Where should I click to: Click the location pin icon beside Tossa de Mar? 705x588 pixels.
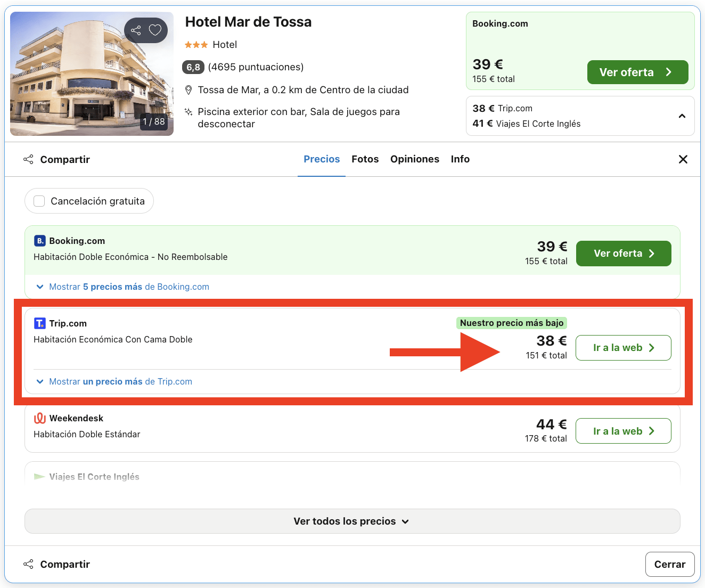[x=188, y=90]
